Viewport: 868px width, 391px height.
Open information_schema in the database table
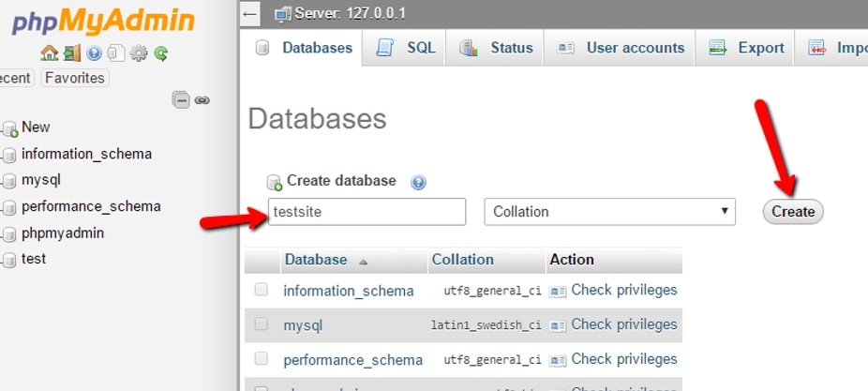(x=348, y=291)
